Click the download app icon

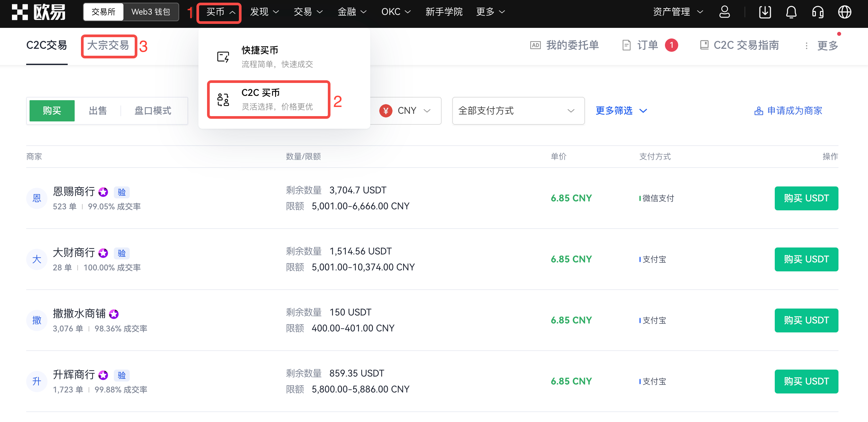pos(765,12)
